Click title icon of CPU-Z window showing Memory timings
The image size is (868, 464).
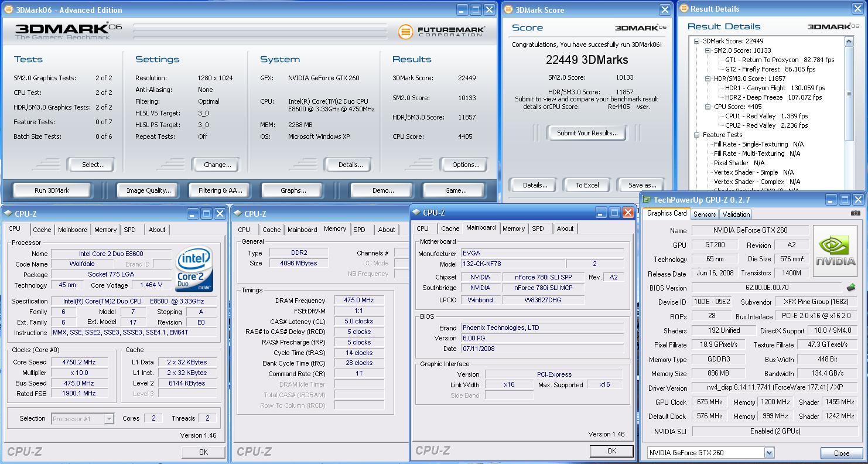238,214
